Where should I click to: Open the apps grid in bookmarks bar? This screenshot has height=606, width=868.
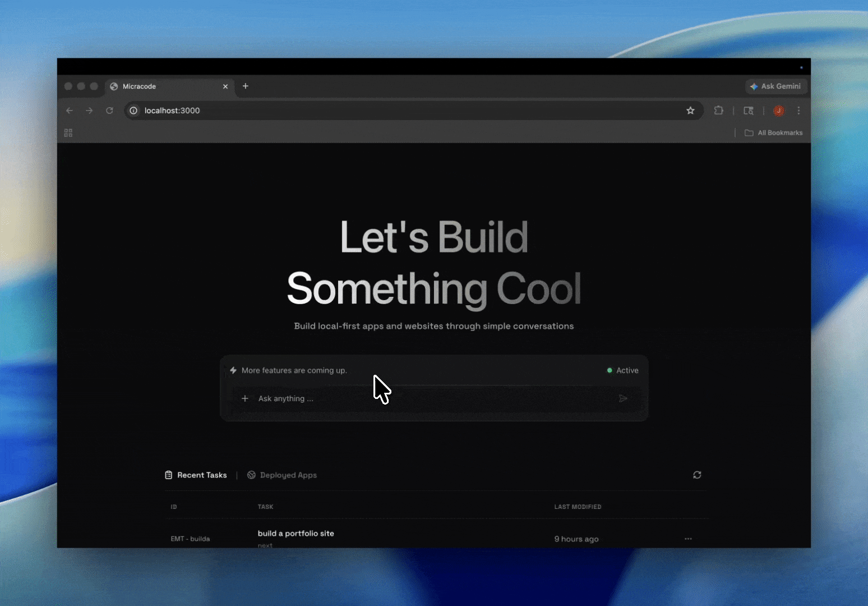[68, 133]
